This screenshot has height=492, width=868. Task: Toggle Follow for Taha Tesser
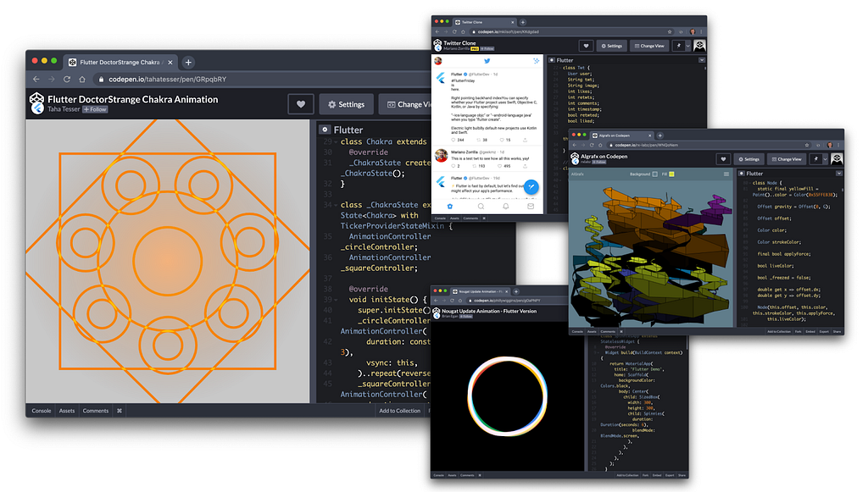point(95,109)
